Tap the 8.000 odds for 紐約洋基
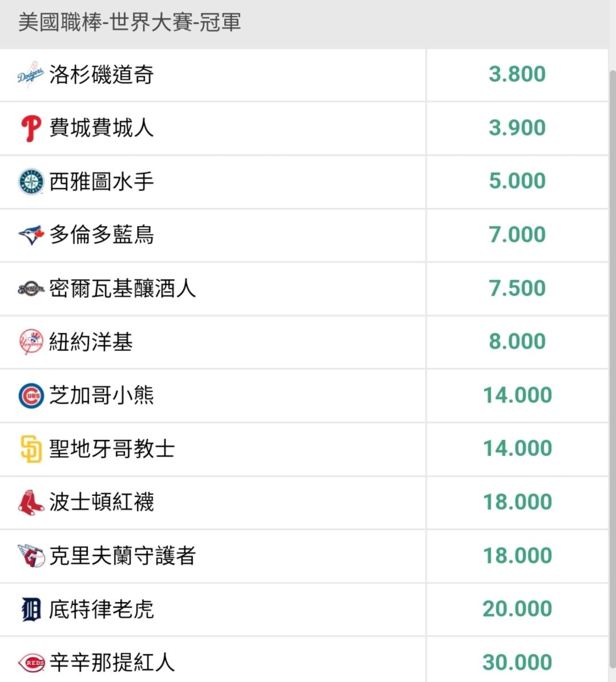The image size is (616, 682). pos(517,341)
